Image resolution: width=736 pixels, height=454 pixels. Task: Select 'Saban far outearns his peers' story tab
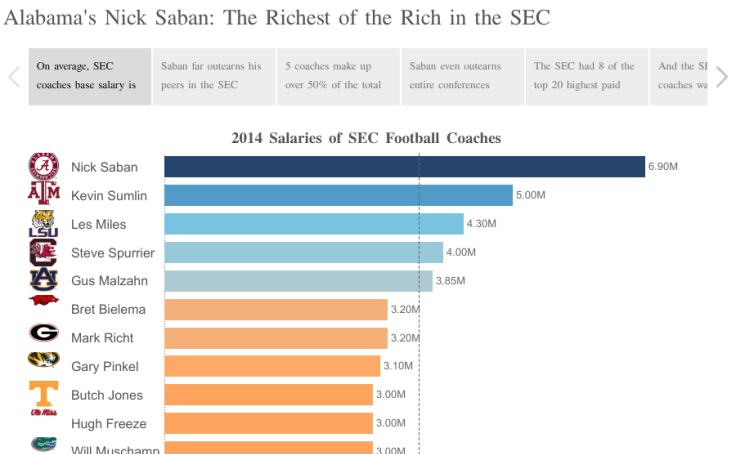pyautogui.click(x=214, y=76)
